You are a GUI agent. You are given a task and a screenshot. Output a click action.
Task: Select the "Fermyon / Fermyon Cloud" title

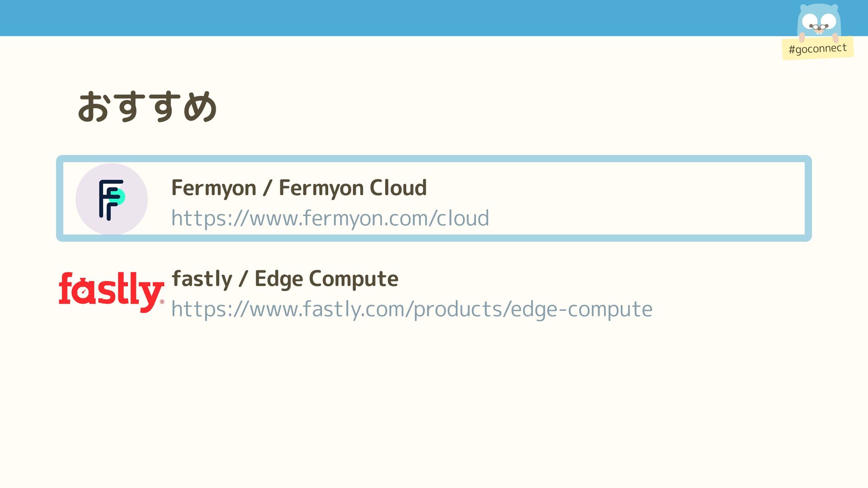[299, 188]
